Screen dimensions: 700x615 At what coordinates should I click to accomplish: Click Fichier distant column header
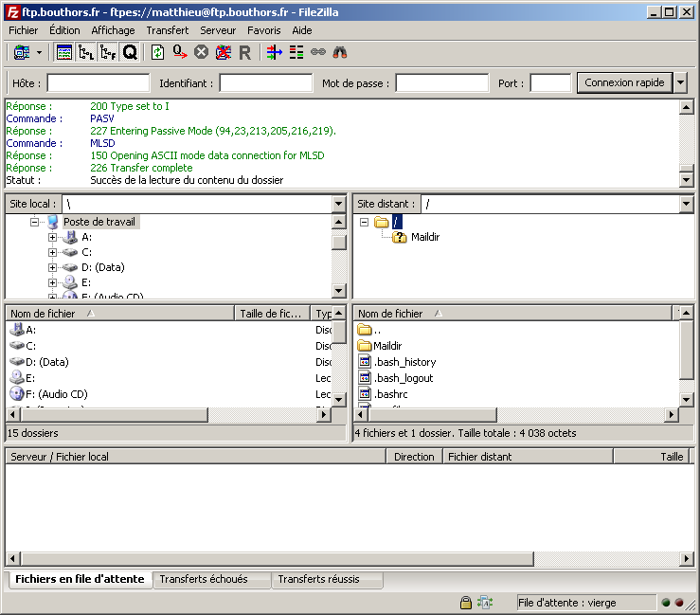528,457
